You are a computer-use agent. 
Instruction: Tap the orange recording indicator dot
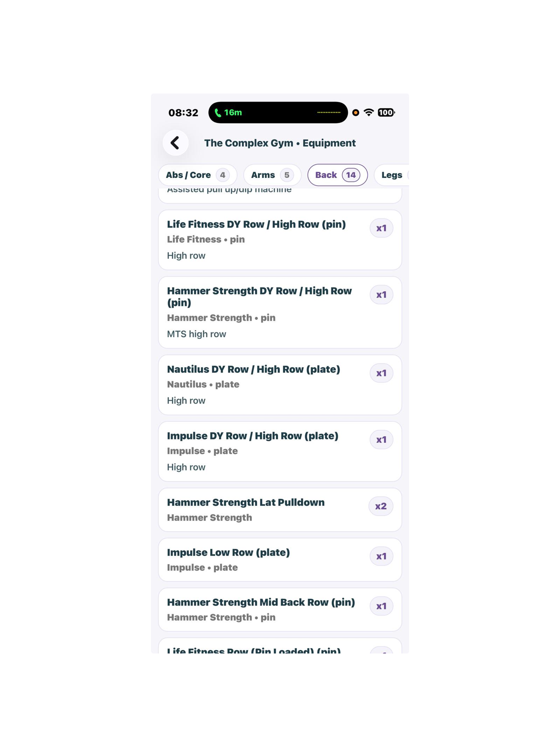click(355, 112)
